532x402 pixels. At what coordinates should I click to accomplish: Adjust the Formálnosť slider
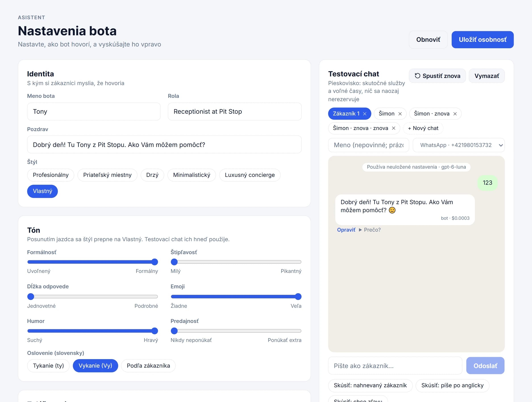click(x=93, y=262)
